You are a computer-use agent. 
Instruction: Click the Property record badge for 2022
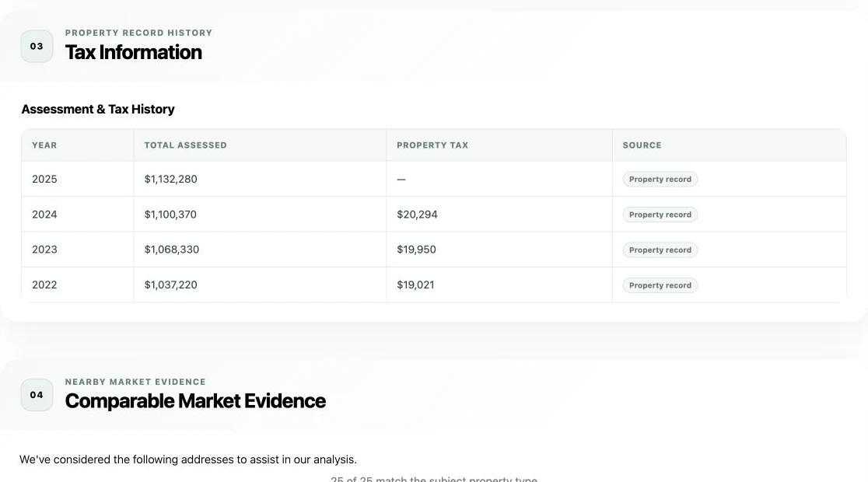(x=660, y=285)
